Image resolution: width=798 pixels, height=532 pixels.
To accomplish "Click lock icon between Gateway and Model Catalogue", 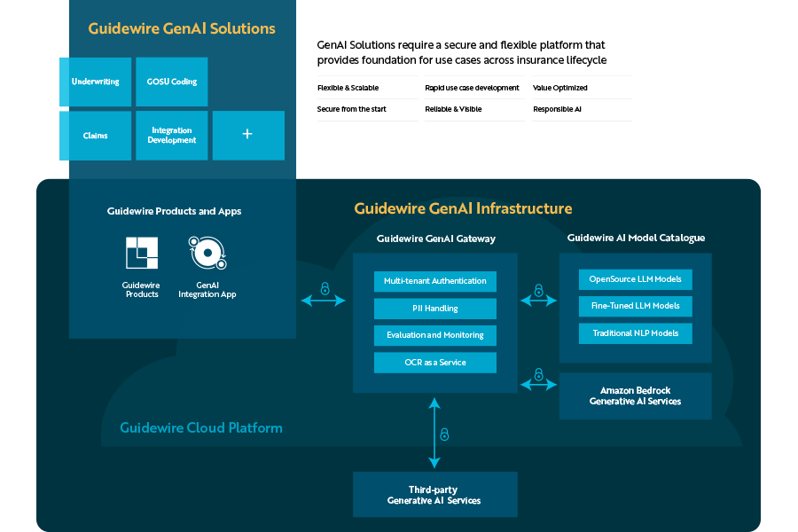I will pyautogui.click(x=538, y=290).
